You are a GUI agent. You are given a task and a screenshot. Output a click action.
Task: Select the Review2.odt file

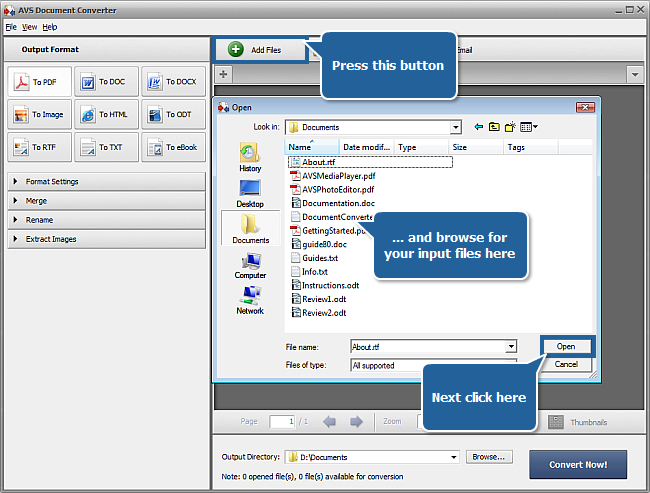tap(318, 313)
